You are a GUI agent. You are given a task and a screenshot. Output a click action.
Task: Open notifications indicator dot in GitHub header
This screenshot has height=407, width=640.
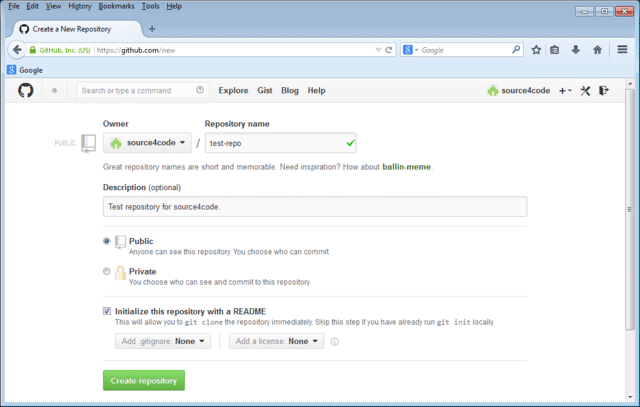tap(54, 91)
